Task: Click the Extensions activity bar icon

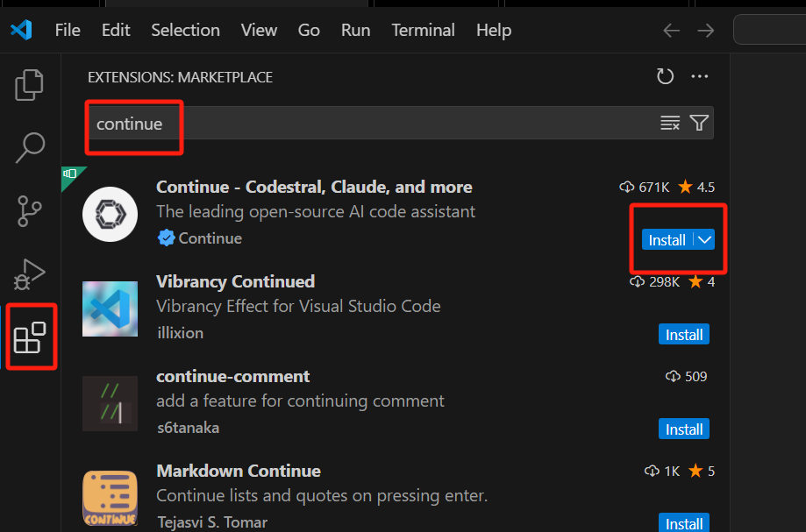Action: [x=30, y=337]
